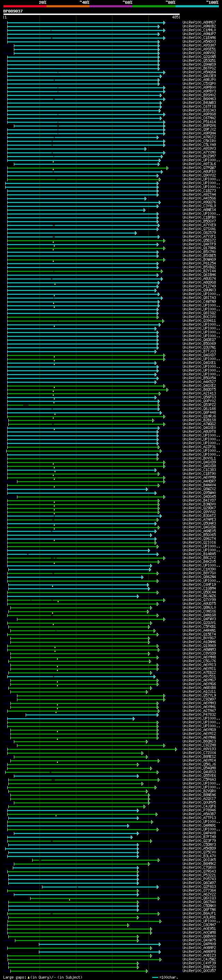
Task: Select the UniRef100_Q53Q51 label
Action: point(199,60)
